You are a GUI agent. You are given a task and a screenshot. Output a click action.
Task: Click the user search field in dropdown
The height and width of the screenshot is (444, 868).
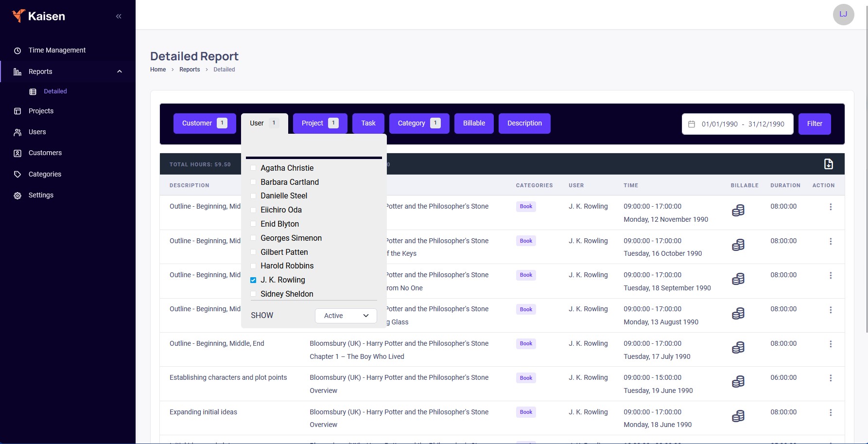(314, 148)
